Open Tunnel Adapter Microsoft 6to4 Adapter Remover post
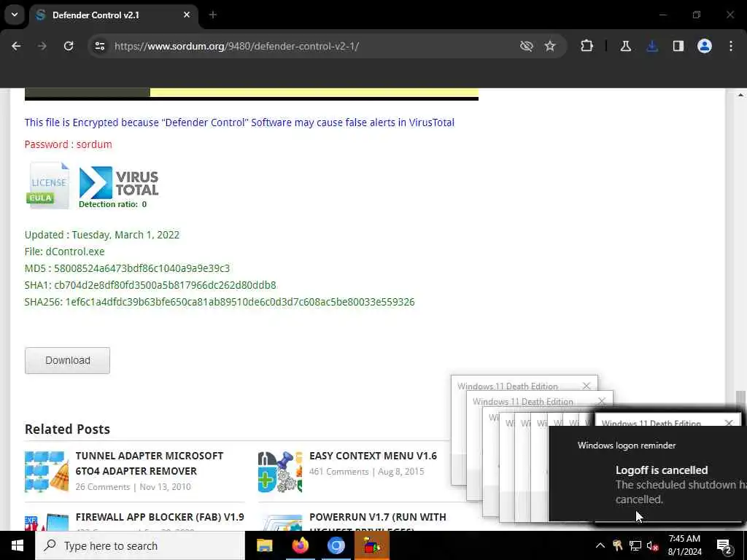This screenshot has width=747, height=560. (x=149, y=463)
